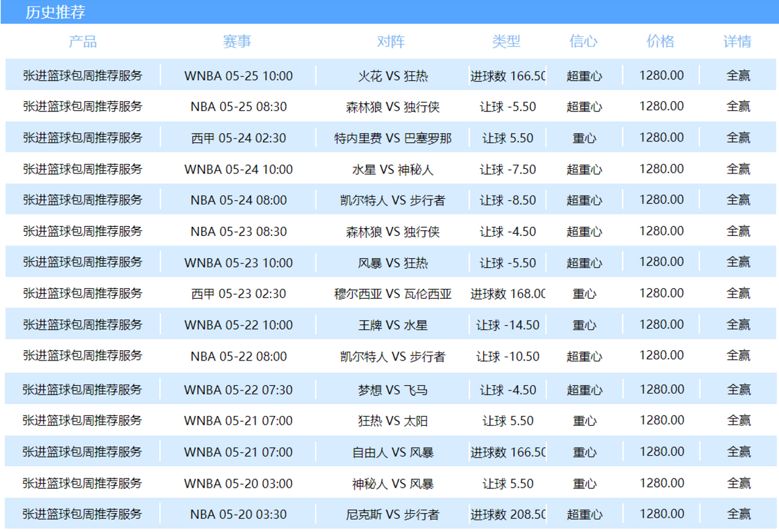Select the 梦想 VS 飞马 matchup
Screen dimensions: 779x532
pyautogui.click(x=393, y=390)
